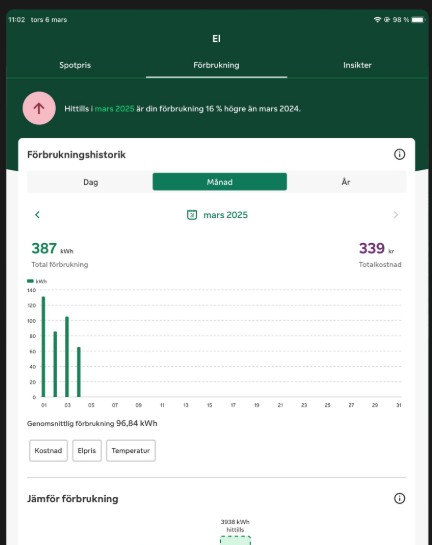Viewport: 432px width, 545px height.
Task: Tap Genomsnittlig förbrukning 96,84 kWh text
Action: pos(92,423)
